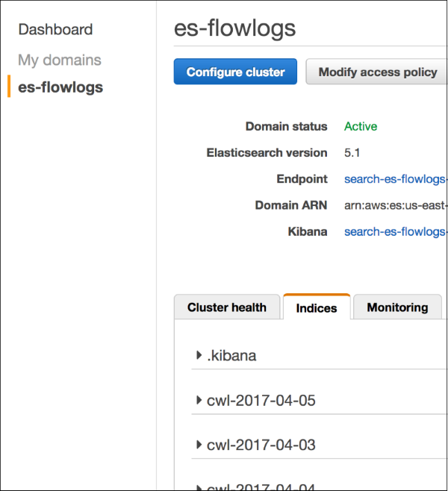Expand the cwl-2017-04-03 index arrow
This screenshot has height=491, width=448.
199,445
